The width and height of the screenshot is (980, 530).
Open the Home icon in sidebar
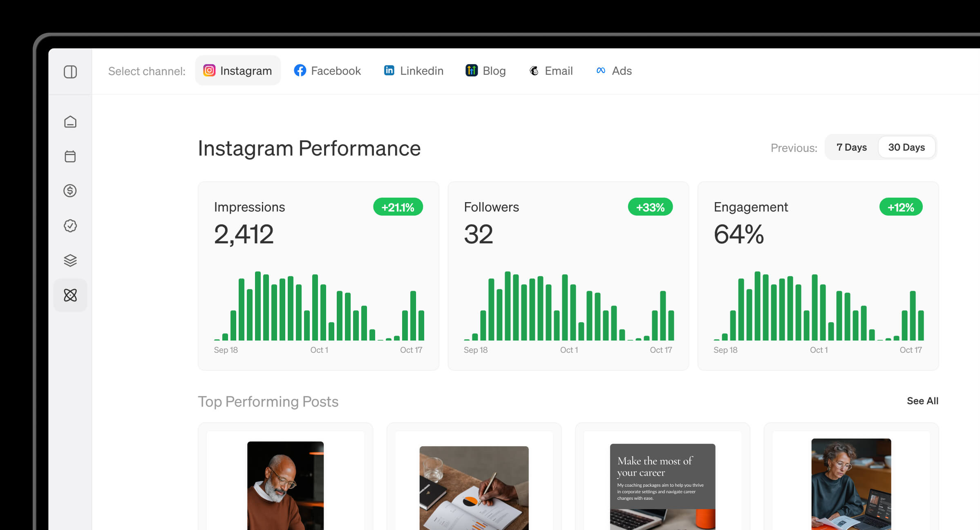(x=70, y=122)
